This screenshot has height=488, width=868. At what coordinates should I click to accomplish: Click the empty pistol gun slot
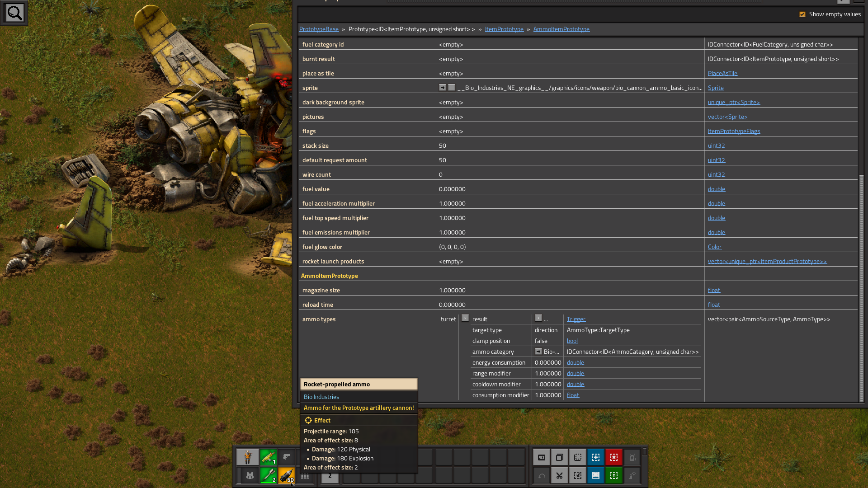287,457
